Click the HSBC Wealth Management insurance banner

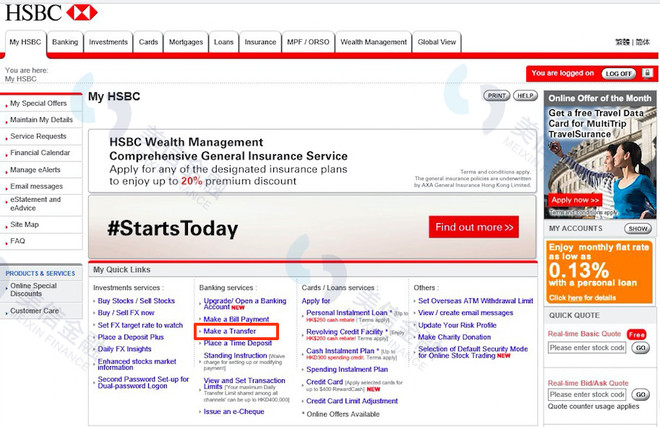click(x=312, y=161)
